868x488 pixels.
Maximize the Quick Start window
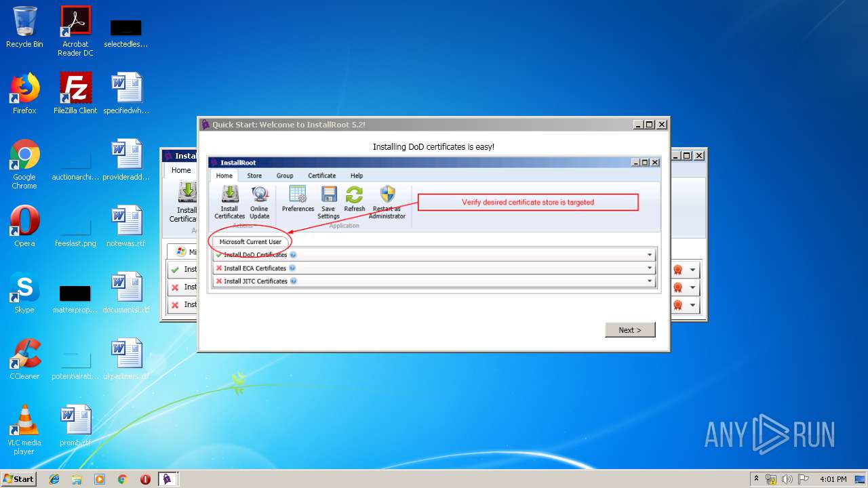pos(650,125)
